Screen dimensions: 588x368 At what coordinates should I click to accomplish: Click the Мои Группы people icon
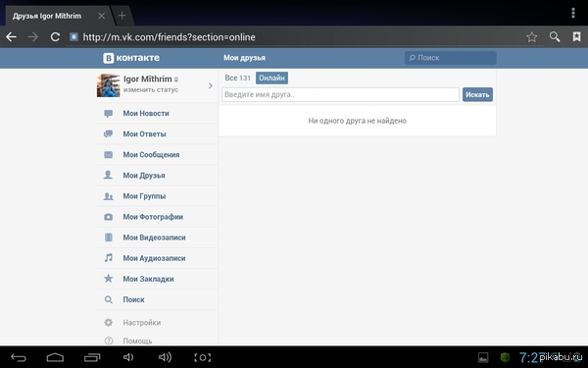click(x=109, y=196)
